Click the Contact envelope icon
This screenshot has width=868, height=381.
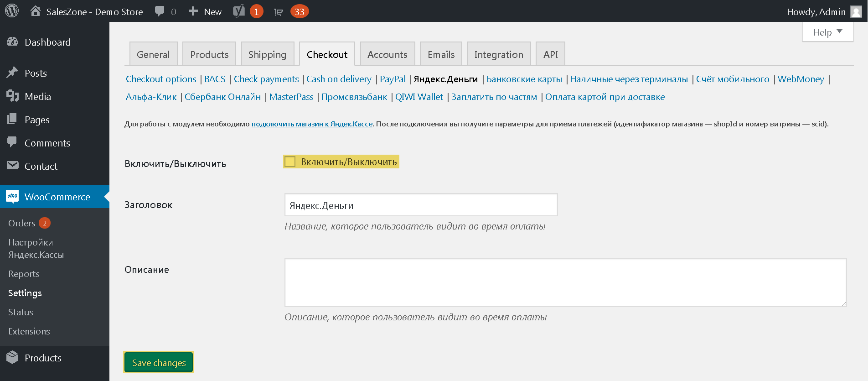coord(13,166)
